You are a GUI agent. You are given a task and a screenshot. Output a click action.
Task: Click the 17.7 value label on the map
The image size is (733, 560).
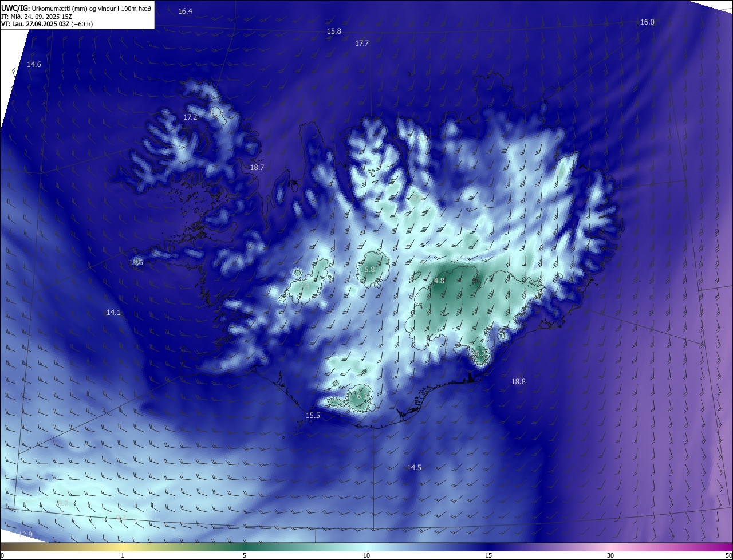click(362, 44)
